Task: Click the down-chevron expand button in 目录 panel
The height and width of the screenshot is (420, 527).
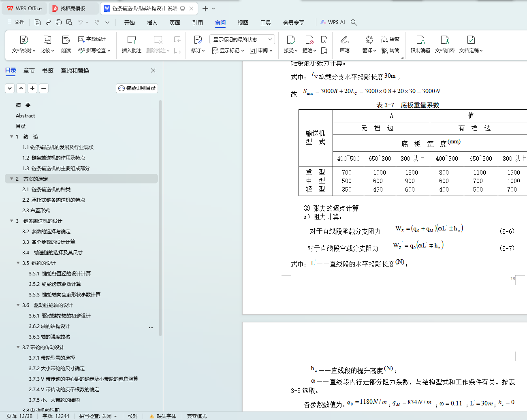Action: click(10, 88)
